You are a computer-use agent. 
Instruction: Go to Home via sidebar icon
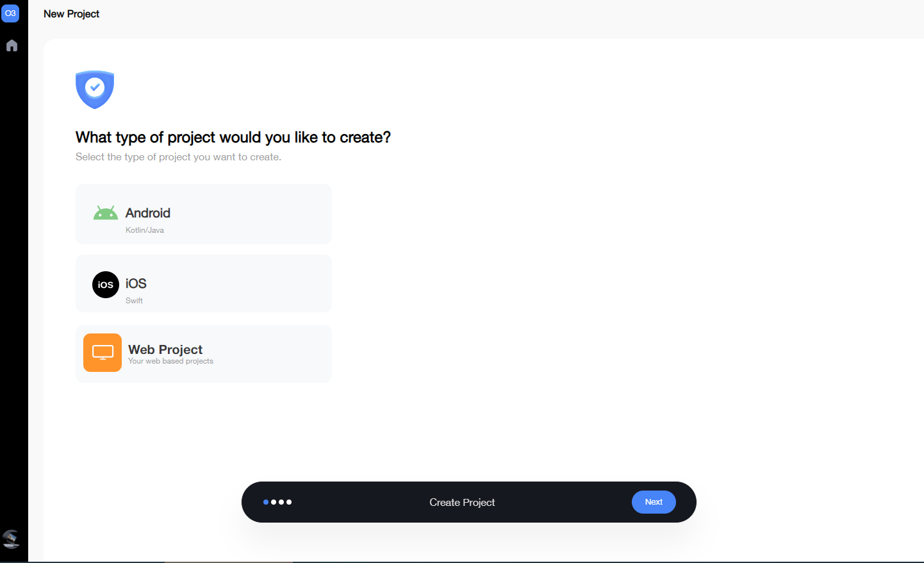pyautogui.click(x=12, y=46)
